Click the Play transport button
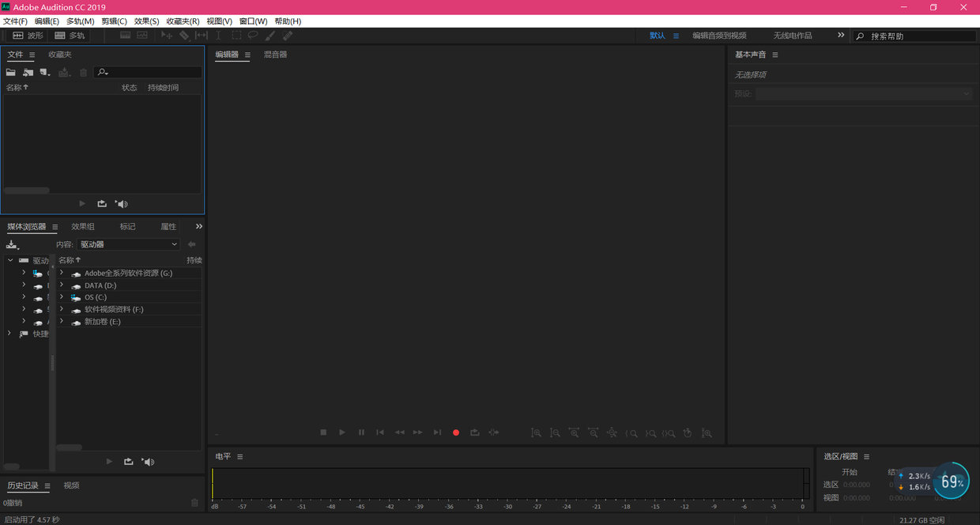This screenshot has width=980, height=525. [x=342, y=432]
